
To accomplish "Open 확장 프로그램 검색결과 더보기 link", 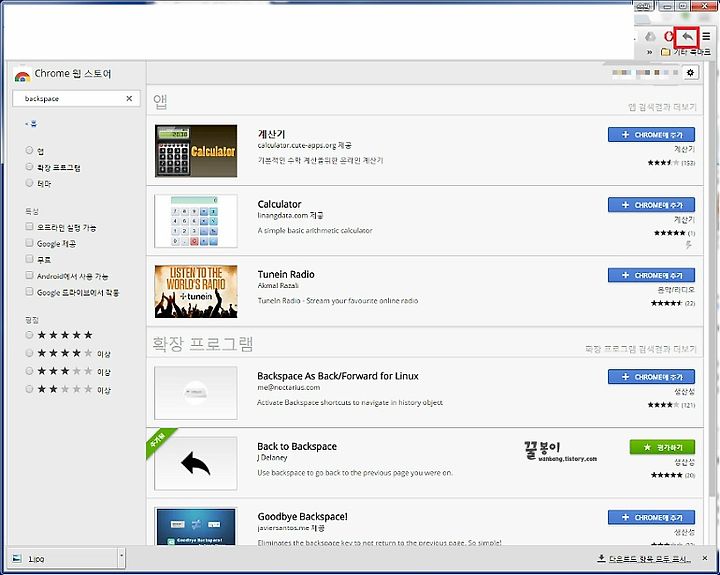I will click(x=641, y=349).
